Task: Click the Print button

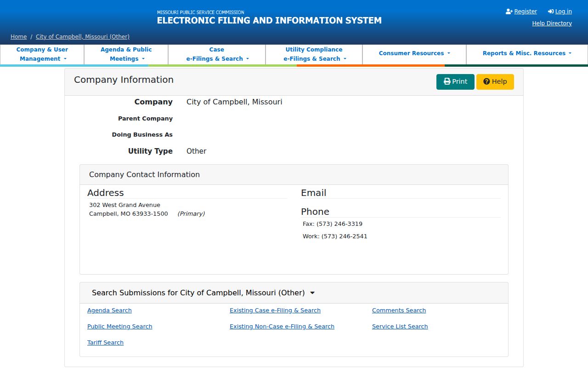Action: coord(455,82)
